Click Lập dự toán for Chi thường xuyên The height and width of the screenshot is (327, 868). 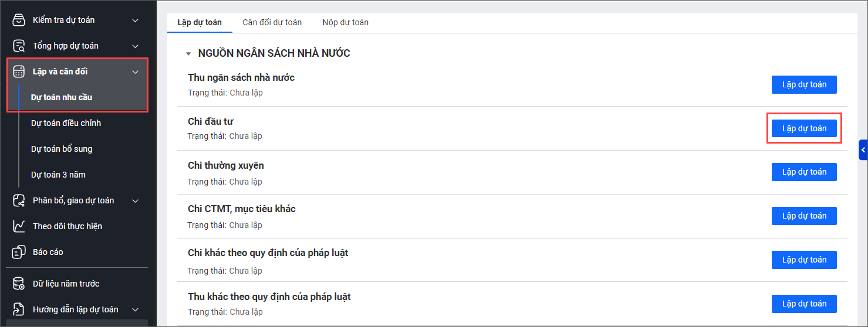click(x=803, y=172)
